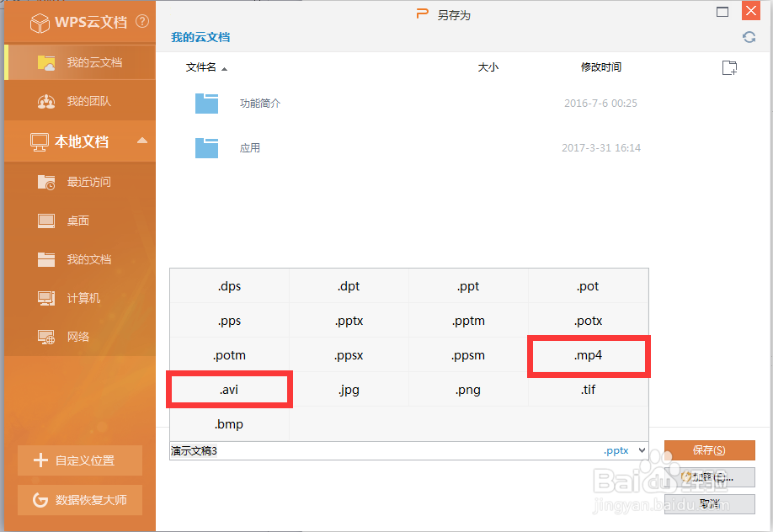Screen dimensions: 773x532
Task: Switch to the 我的云文档 tab
Action: coord(79,61)
